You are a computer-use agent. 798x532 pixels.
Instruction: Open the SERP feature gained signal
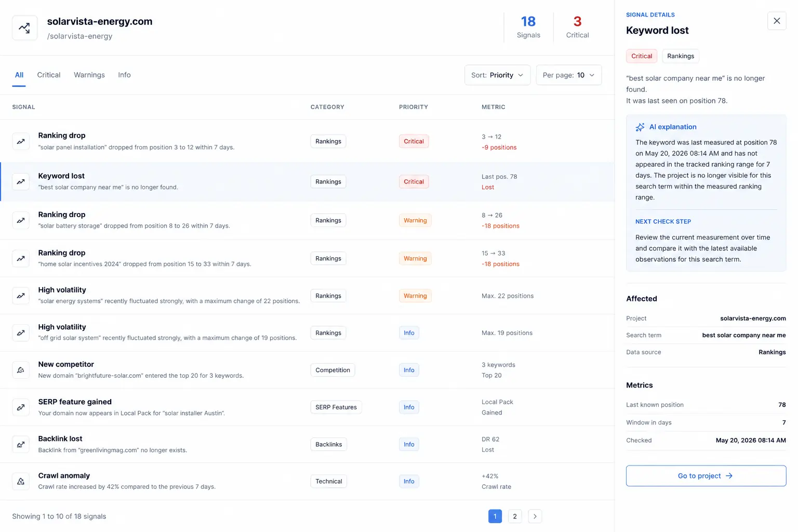click(x=307, y=407)
